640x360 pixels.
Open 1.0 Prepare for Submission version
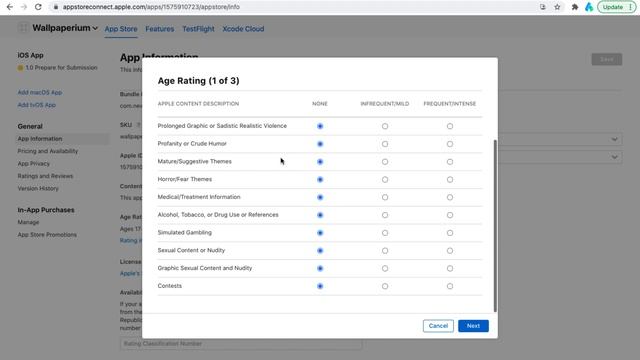coord(61,68)
